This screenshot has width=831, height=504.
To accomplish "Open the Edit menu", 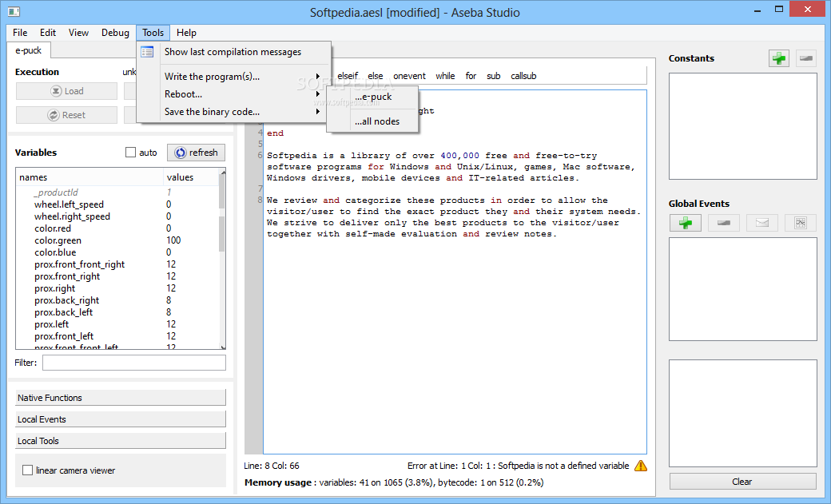I will pos(48,32).
